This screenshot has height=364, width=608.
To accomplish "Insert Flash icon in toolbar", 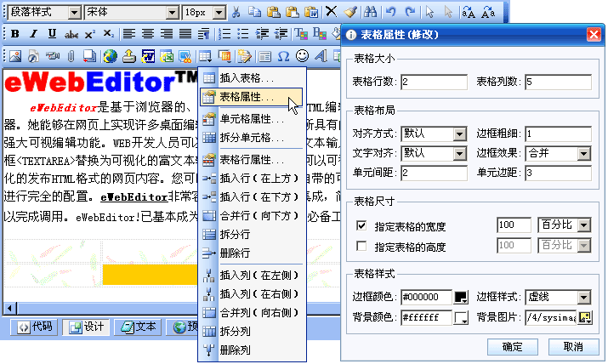I will [33, 57].
